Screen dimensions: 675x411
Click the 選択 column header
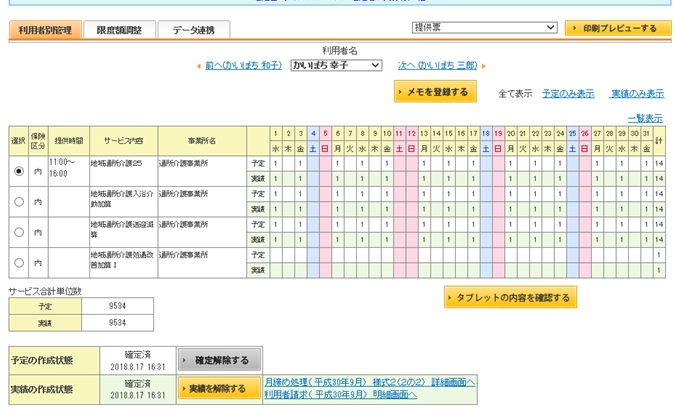point(19,141)
